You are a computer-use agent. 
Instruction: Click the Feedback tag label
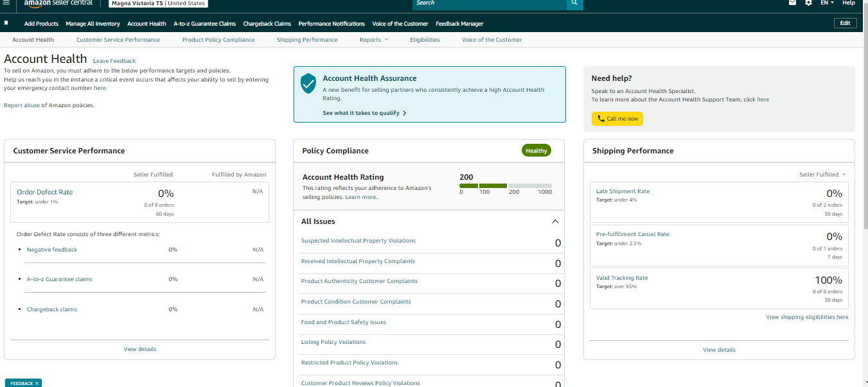pos(22,383)
